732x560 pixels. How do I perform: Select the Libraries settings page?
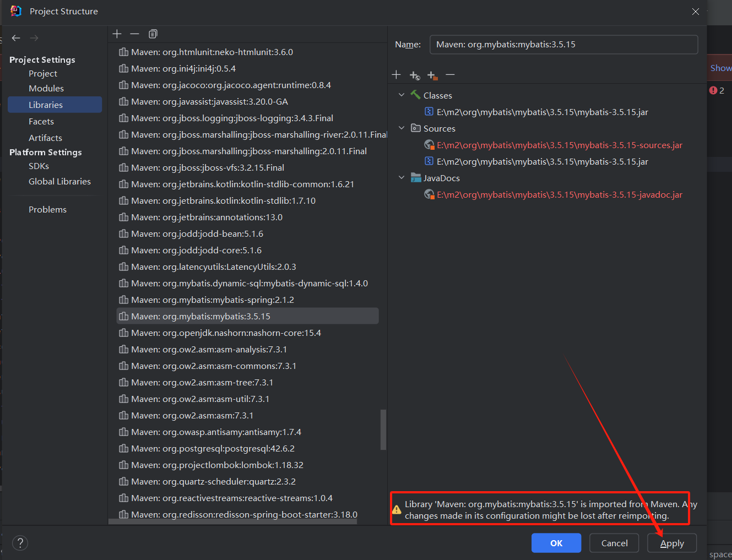click(x=55, y=105)
